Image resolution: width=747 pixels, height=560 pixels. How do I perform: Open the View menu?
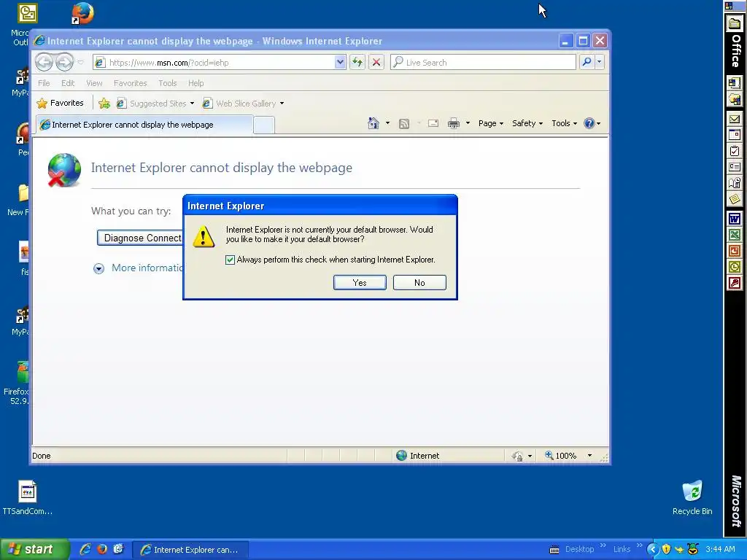click(94, 83)
